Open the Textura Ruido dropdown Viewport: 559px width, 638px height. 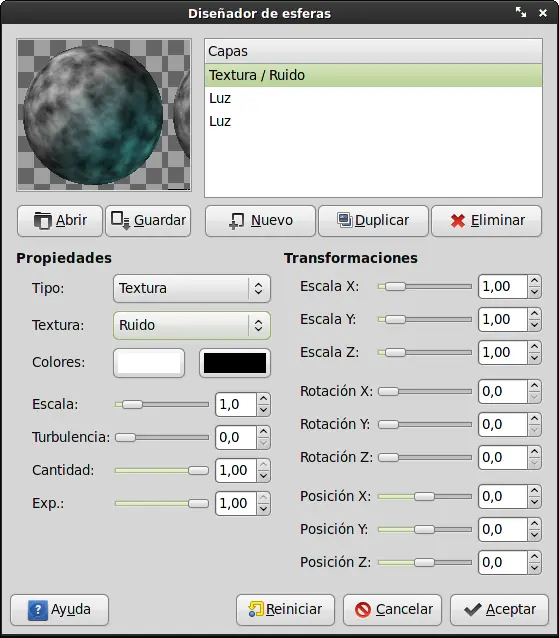point(192,326)
